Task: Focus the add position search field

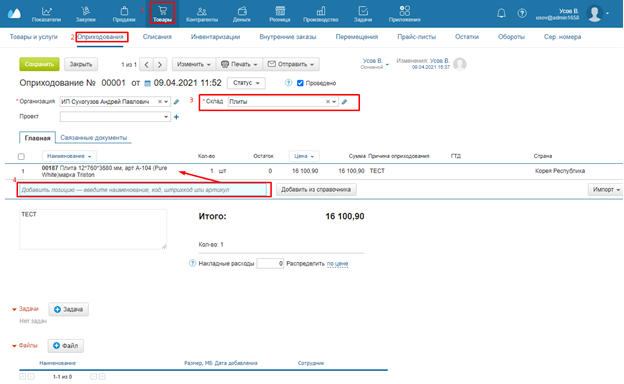Action: point(143,190)
